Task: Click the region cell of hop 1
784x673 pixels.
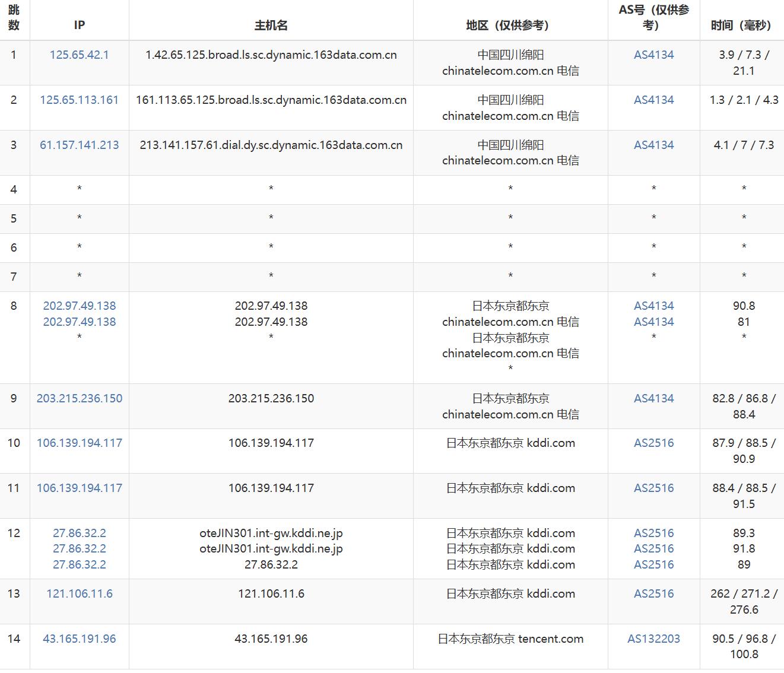Action: click(510, 62)
